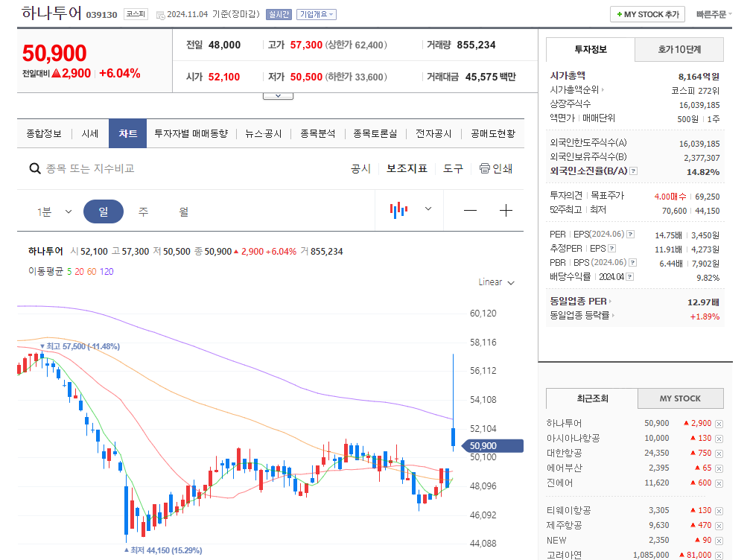Screen dimensions: 750x560
Task: Click the search magnifier icon
Action: (x=34, y=168)
